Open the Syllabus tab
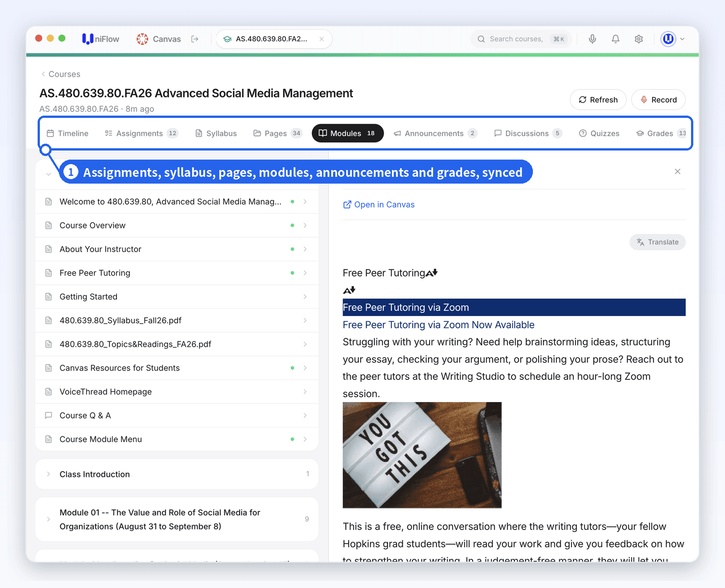725x588 pixels. tap(216, 133)
